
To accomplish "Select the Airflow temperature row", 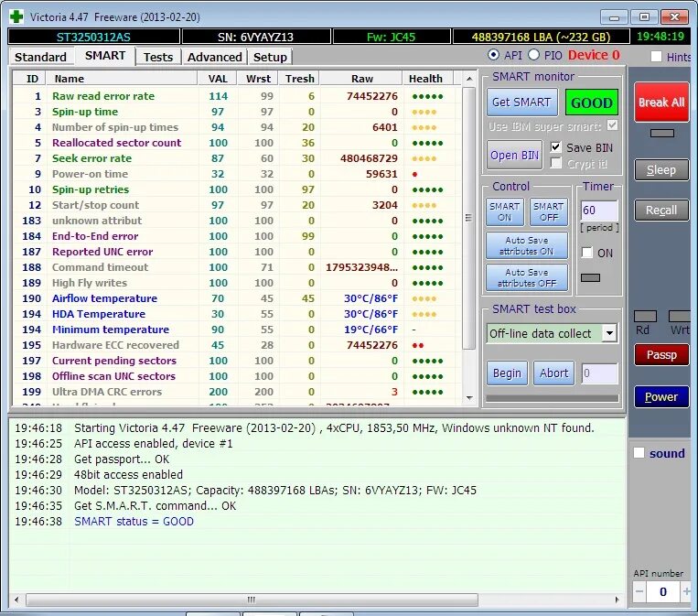I will (236, 298).
